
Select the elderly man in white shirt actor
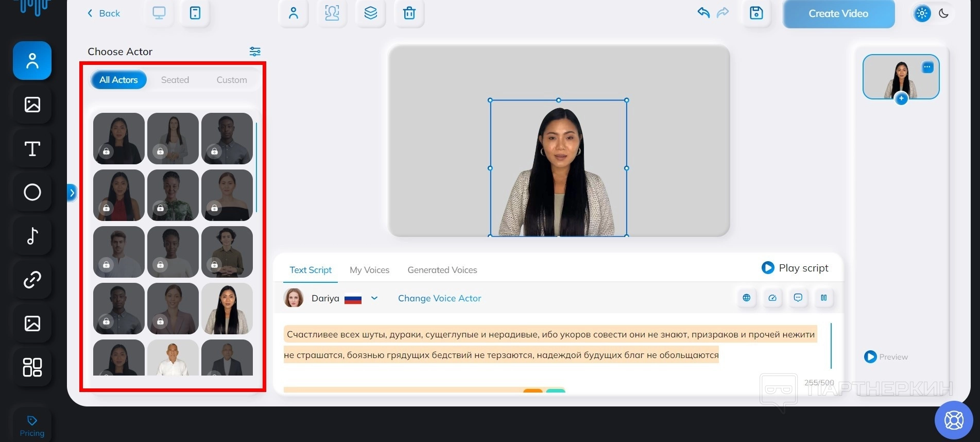tap(173, 358)
